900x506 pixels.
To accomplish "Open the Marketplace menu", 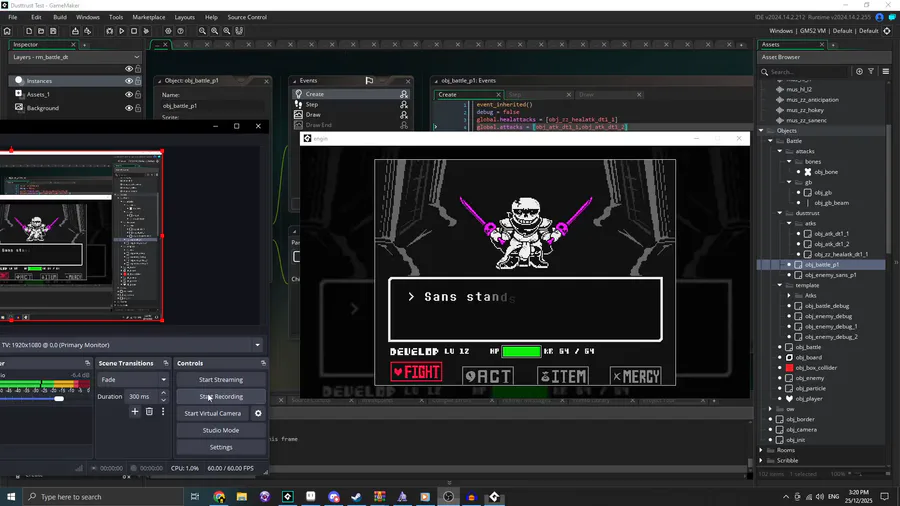I will coord(149,17).
